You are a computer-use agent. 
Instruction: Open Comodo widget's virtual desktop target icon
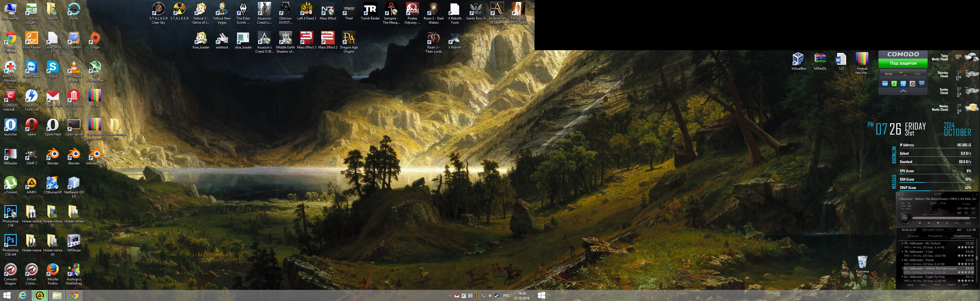tap(912, 84)
